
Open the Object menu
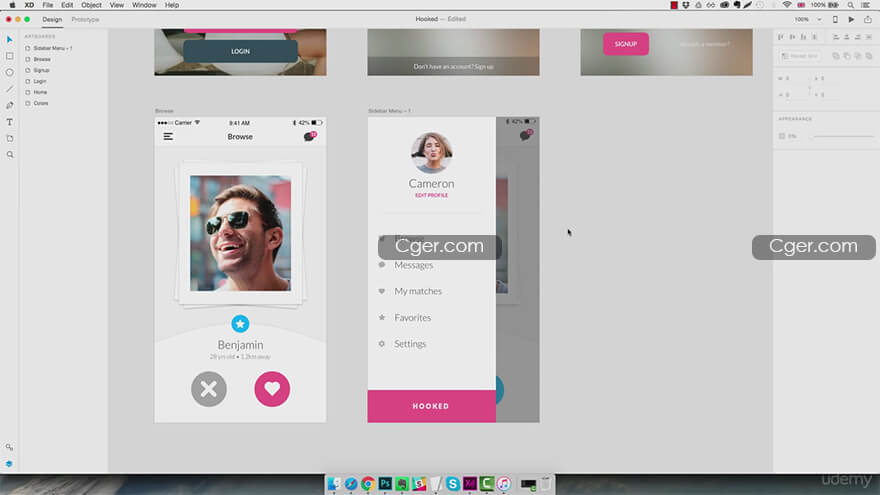point(91,5)
